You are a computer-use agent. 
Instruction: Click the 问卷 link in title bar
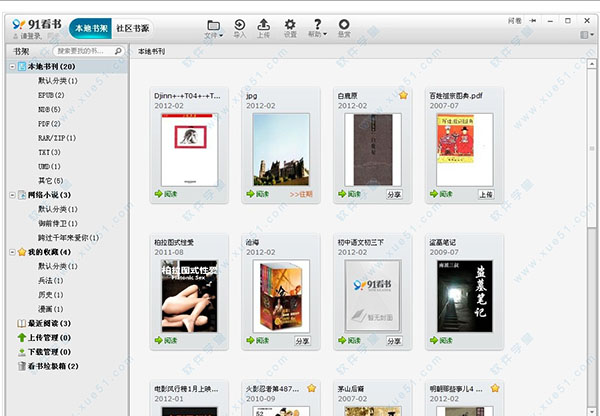coord(515,21)
